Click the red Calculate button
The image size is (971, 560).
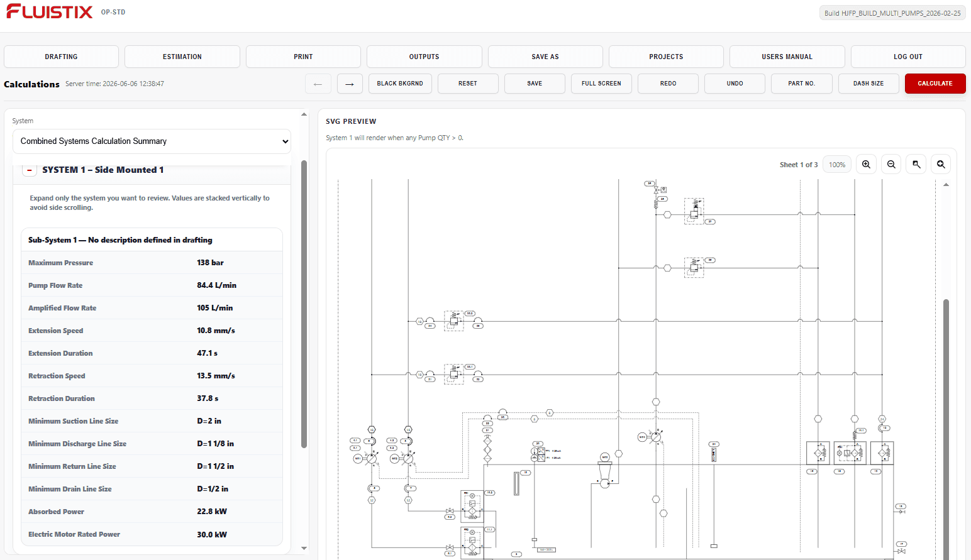point(935,84)
